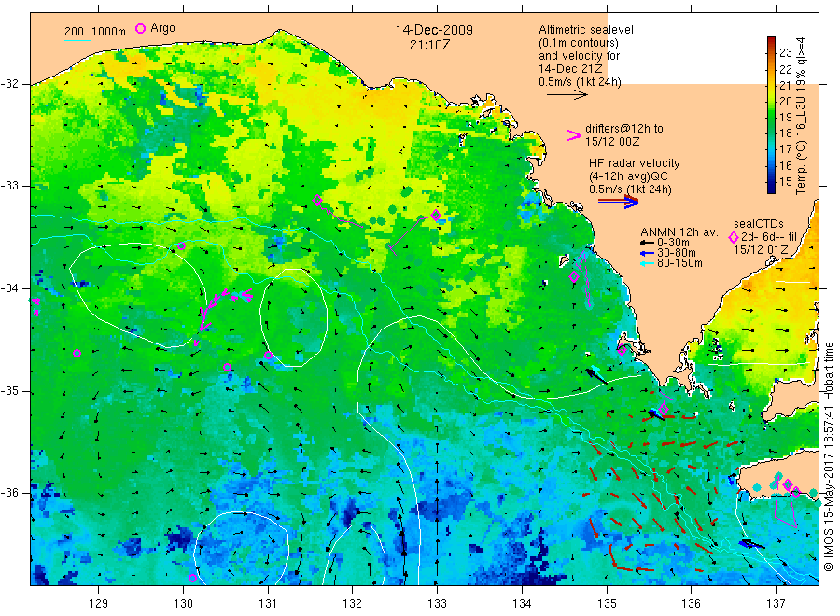Click the dark blue bottom of the color bar
This screenshot has height=616, width=840.
click(x=771, y=189)
